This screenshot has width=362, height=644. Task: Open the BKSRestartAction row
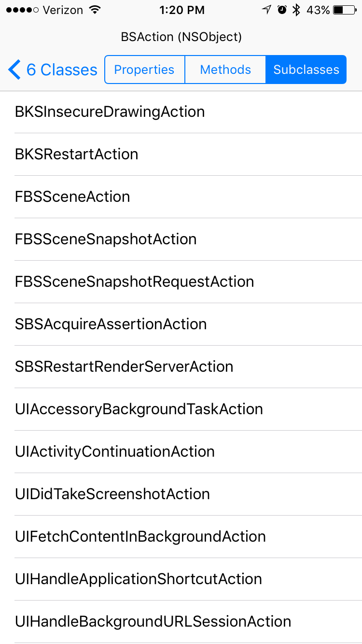coord(77,154)
